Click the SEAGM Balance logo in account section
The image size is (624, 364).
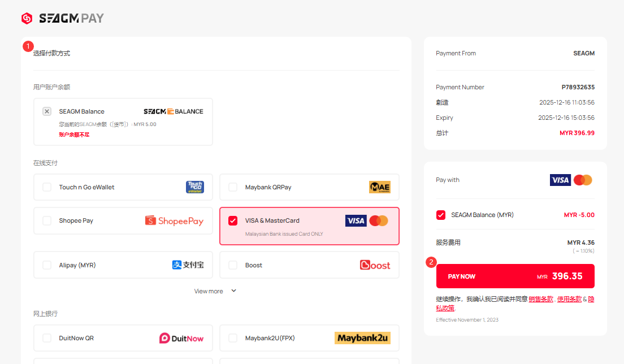[x=173, y=111]
